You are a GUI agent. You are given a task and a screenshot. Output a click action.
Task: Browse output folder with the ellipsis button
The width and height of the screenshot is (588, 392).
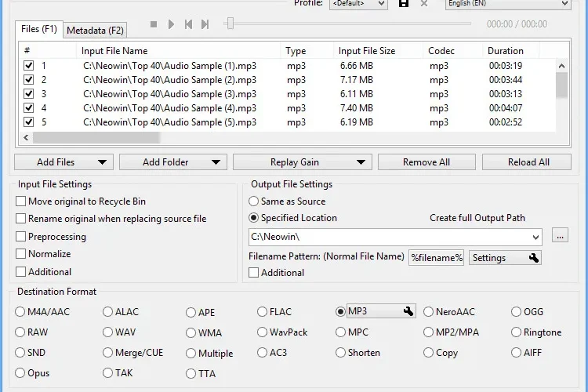coord(560,235)
